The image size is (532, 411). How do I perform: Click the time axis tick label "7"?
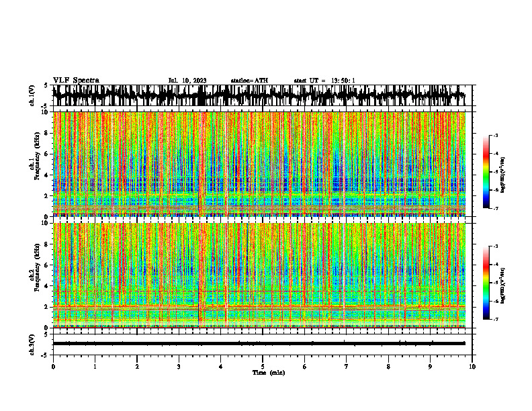tap(347, 367)
